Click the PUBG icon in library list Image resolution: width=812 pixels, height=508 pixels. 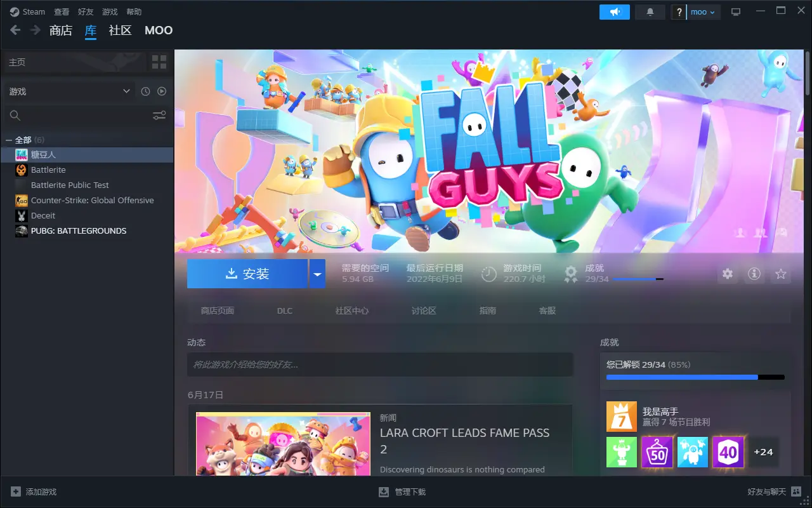22,231
